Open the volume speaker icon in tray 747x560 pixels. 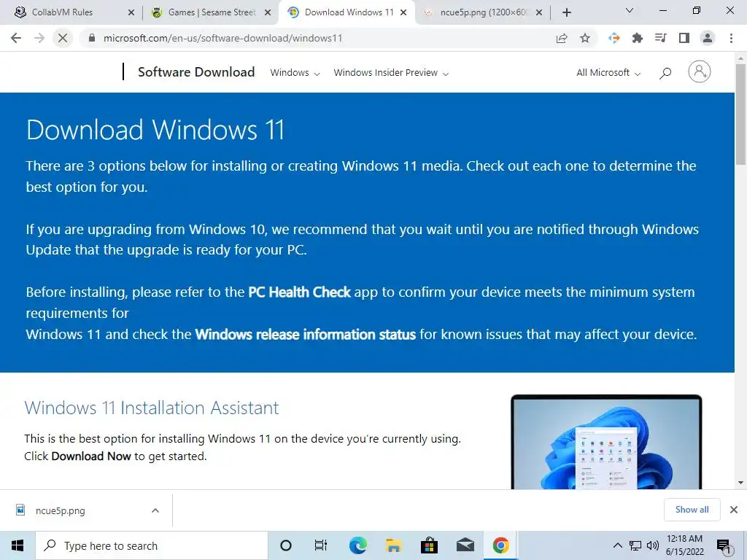click(653, 545)
